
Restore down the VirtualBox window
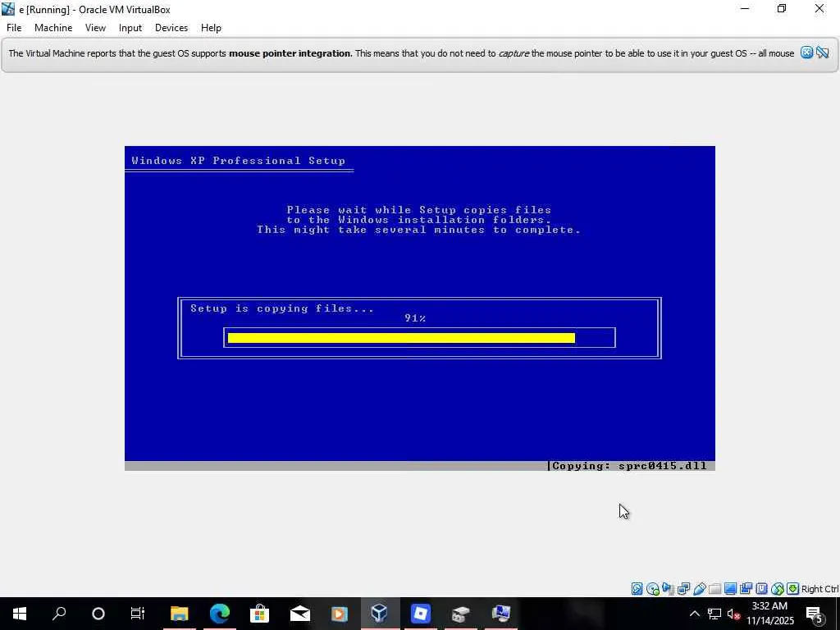[782, 8]
